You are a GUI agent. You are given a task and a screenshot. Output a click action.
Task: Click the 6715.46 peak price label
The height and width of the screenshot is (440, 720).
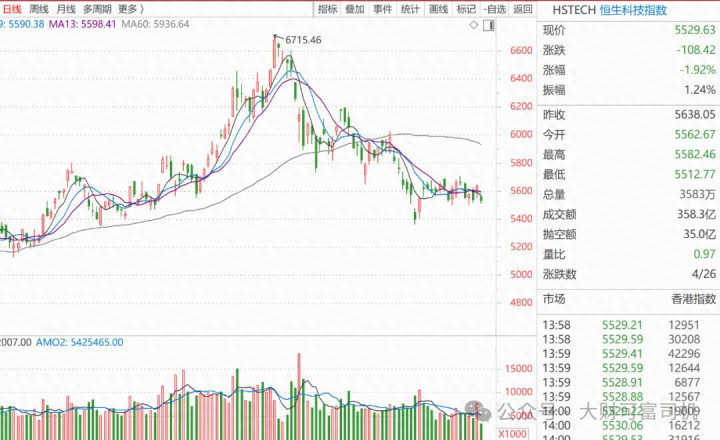[x=304, y=40]
